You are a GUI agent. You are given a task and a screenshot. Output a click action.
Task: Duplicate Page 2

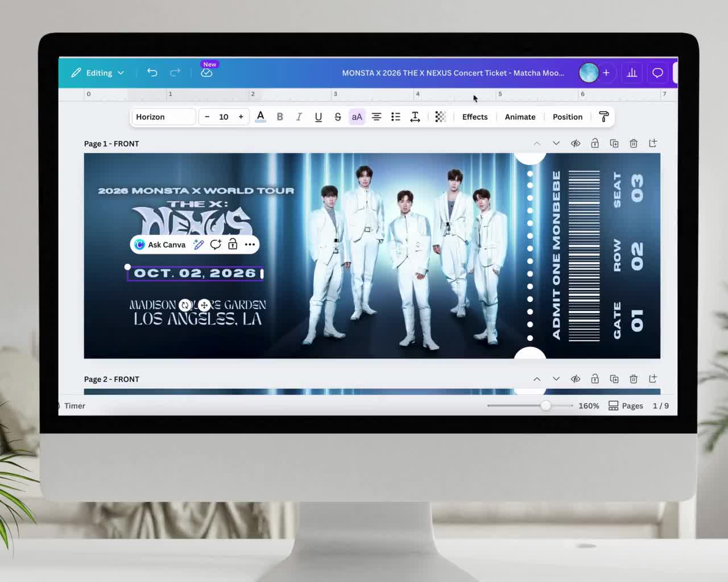614,379
